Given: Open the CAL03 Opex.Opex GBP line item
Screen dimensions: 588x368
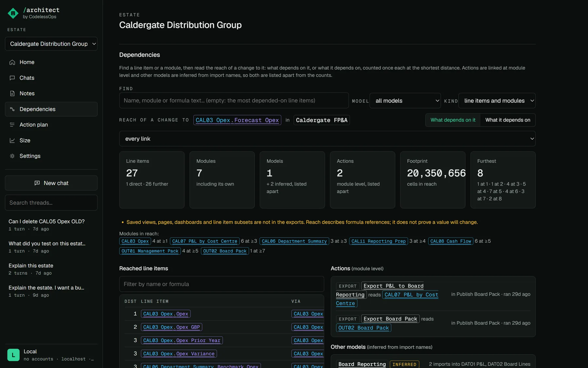Looking at the screenshot, I should coord(171,327).
